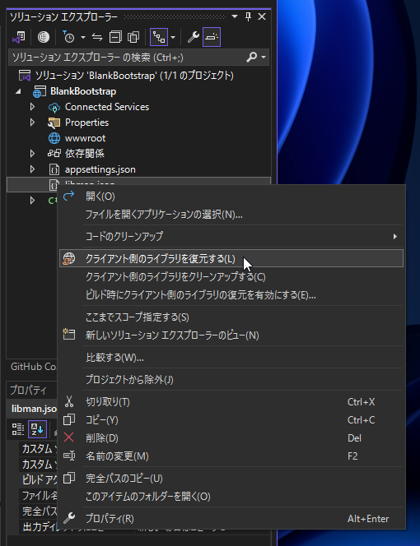Click the Properties folder icon
The width and height of the screenshot is (420, 546).
(54, 123)
